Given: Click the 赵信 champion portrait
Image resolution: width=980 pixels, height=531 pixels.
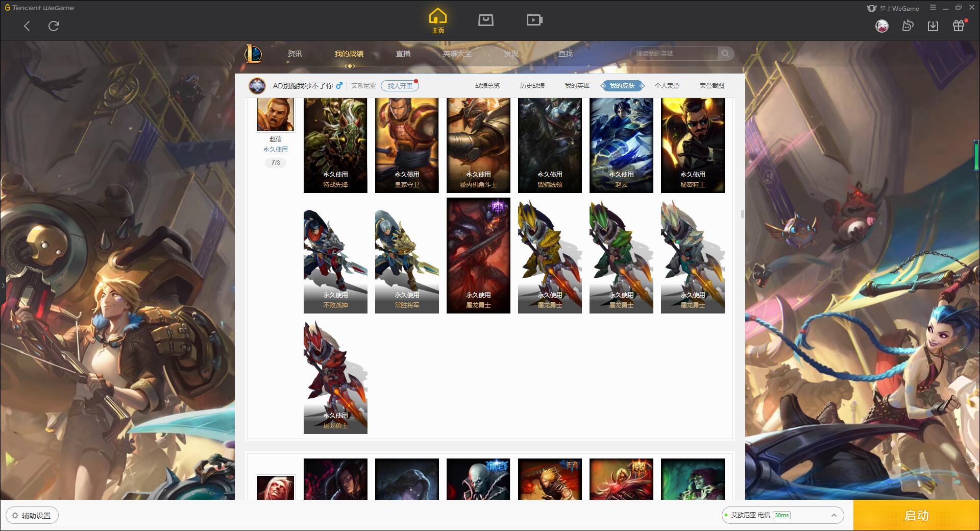Looking at the screenshot, I should coord(276,115).
